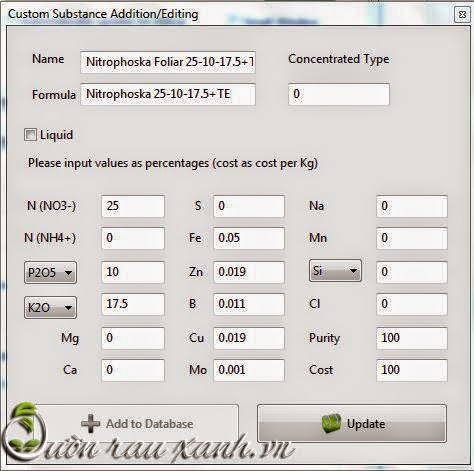The height and width of the screenshot is (471, 474).
Task: Click the Formula input field
Action: click(168, 94)
